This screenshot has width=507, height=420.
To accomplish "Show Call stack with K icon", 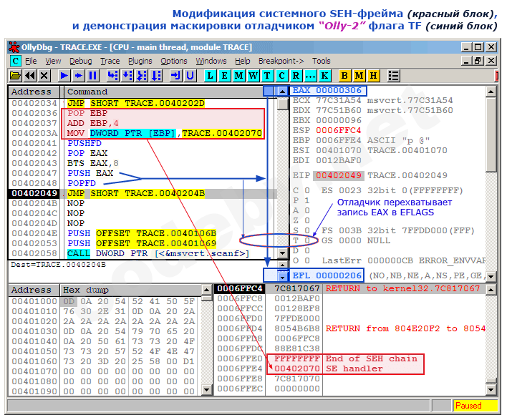I will click(324, 76).
